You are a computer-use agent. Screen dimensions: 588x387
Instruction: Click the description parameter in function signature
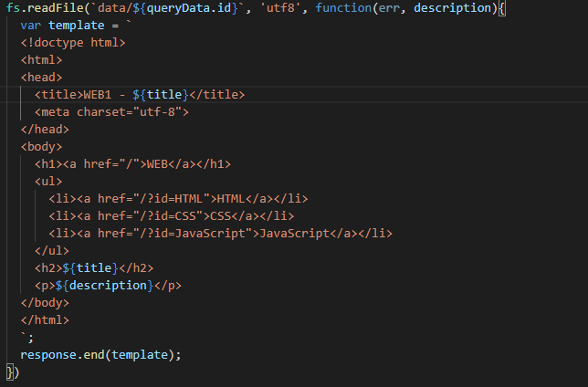452,8
